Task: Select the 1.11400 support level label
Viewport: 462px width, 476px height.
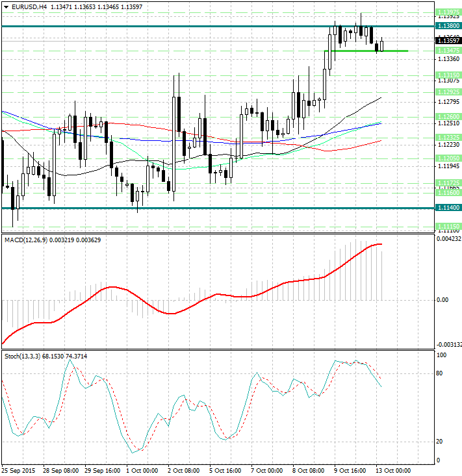Action: pyautogui.click(x=449, y=208)
